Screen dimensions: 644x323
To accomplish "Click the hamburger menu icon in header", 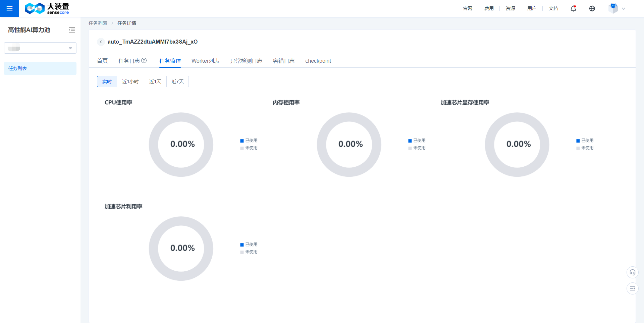I will pyautogui.click(x=9, y=8).
